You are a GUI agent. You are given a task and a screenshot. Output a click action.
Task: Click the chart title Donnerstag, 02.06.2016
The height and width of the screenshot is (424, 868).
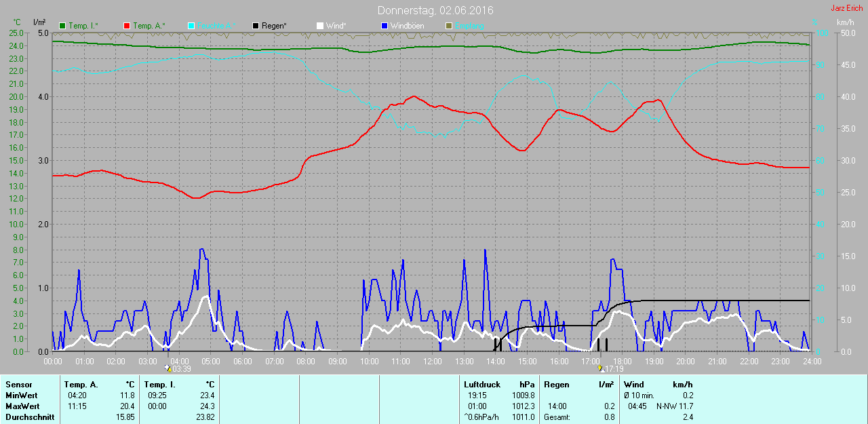click(x=435, y=11)
